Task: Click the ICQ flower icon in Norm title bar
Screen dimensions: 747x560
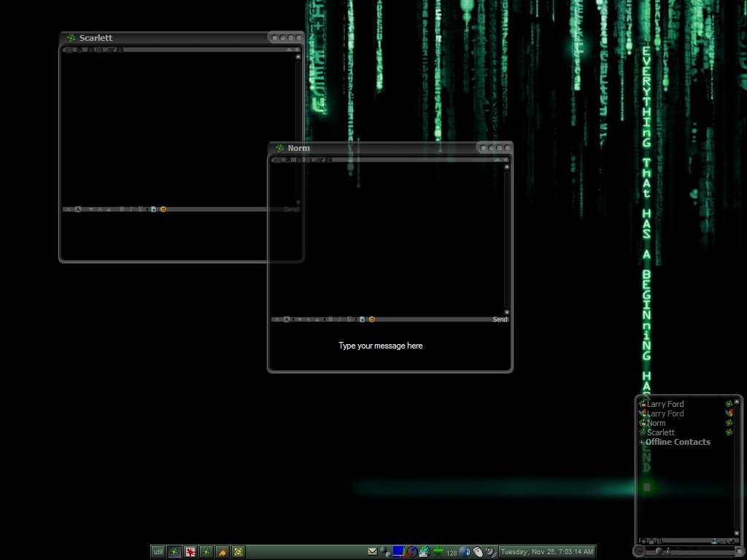Action: click(x=279, y=148)
